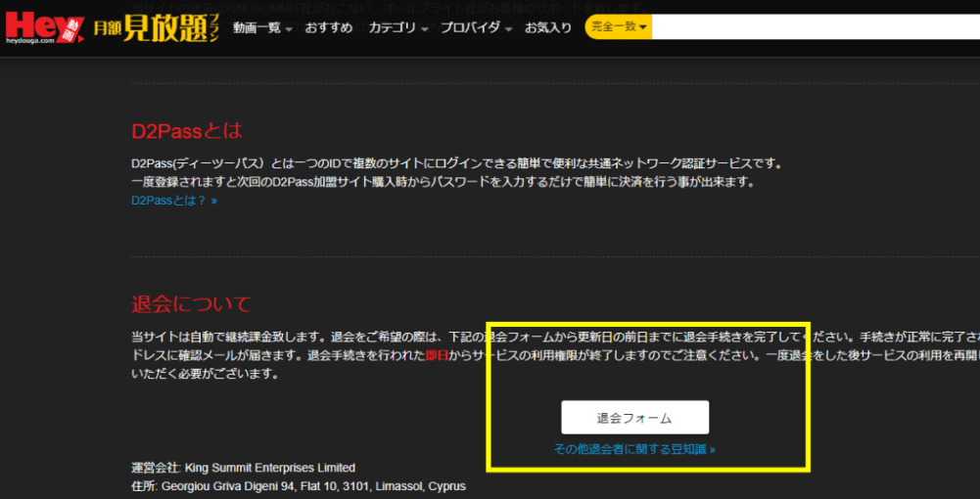Click into the search input field

816,27
